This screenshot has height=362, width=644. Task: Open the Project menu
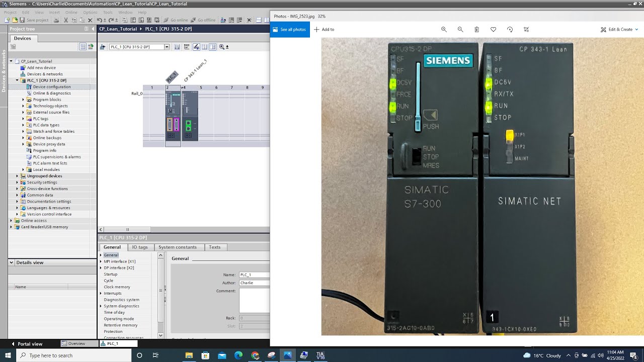click(x=10, y=12)
